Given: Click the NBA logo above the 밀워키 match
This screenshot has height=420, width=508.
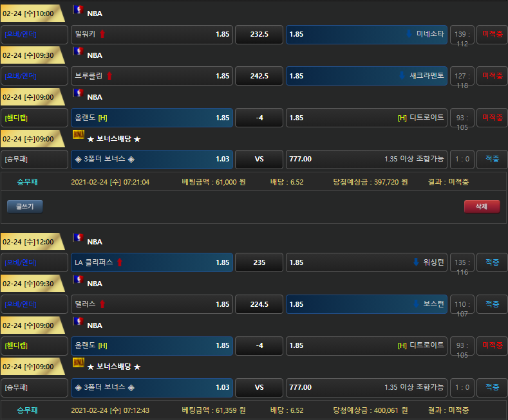Looking at the screenshot, I should pyautogui.click(x=78, y=10).
